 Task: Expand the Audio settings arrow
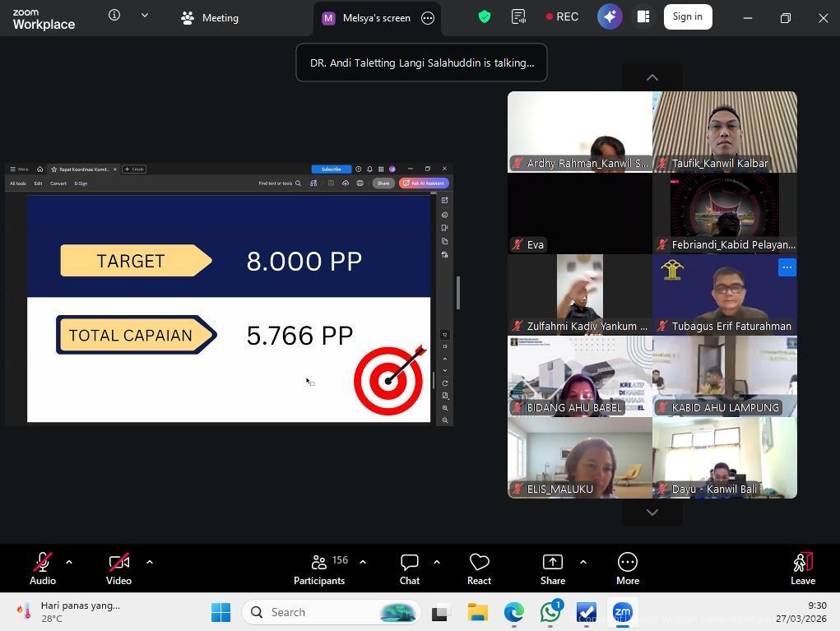tap(69, 562)
